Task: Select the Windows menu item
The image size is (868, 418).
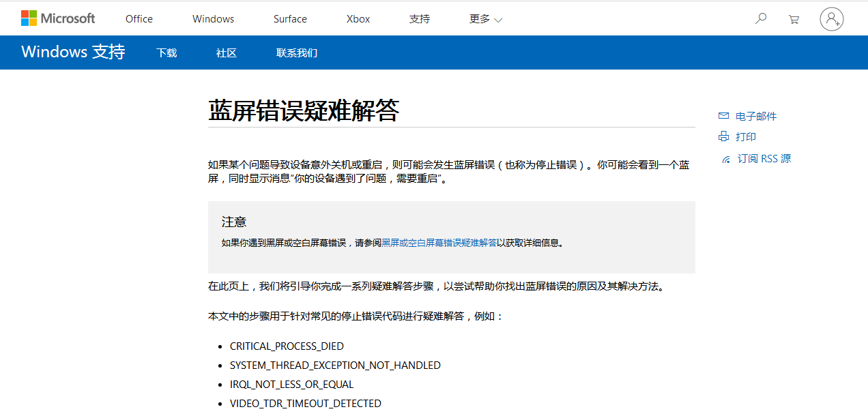Action: tap(212, 18)
